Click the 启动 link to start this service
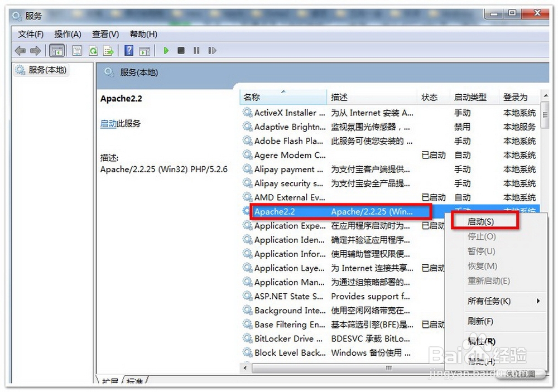This screenshot has height=392, width=558. coord(109,123)
